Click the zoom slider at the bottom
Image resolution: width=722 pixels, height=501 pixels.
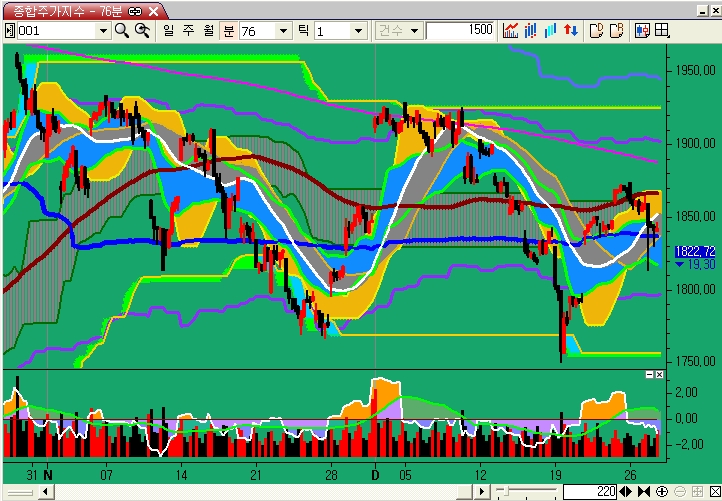504,492
